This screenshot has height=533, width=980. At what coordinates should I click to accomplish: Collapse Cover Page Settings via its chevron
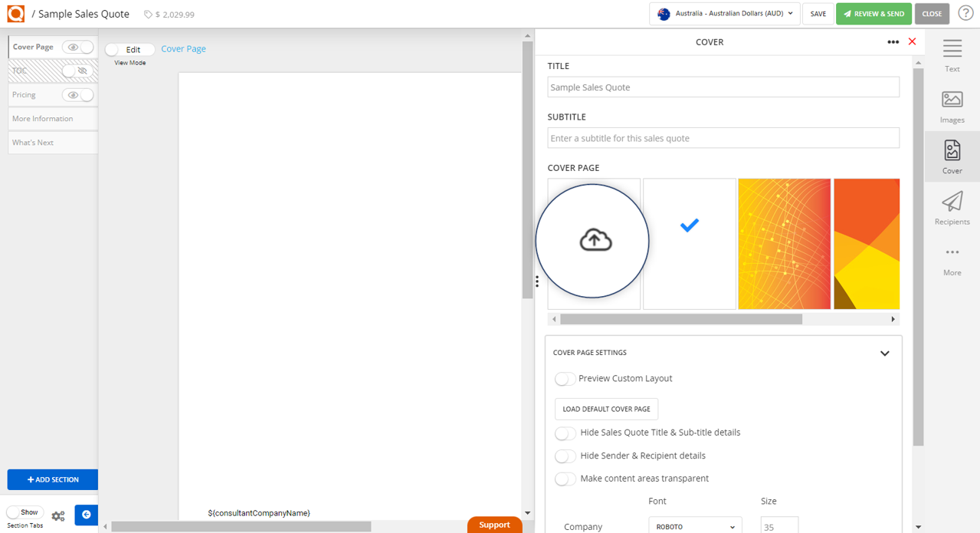[884, 353]
